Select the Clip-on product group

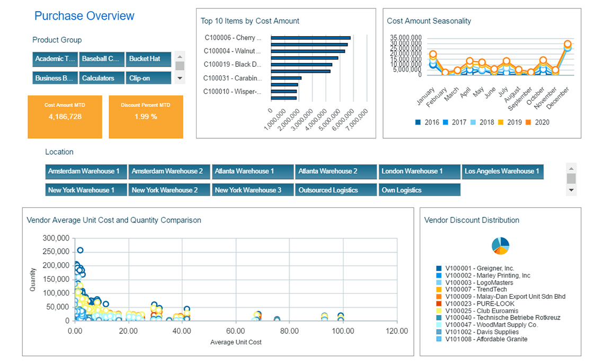tap(148, 77)
